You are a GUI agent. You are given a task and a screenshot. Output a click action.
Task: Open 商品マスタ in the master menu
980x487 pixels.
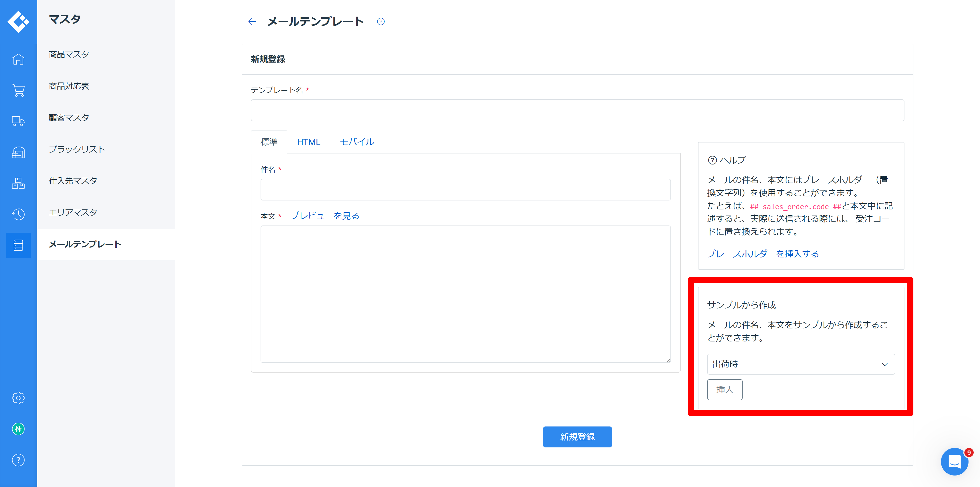69,54
